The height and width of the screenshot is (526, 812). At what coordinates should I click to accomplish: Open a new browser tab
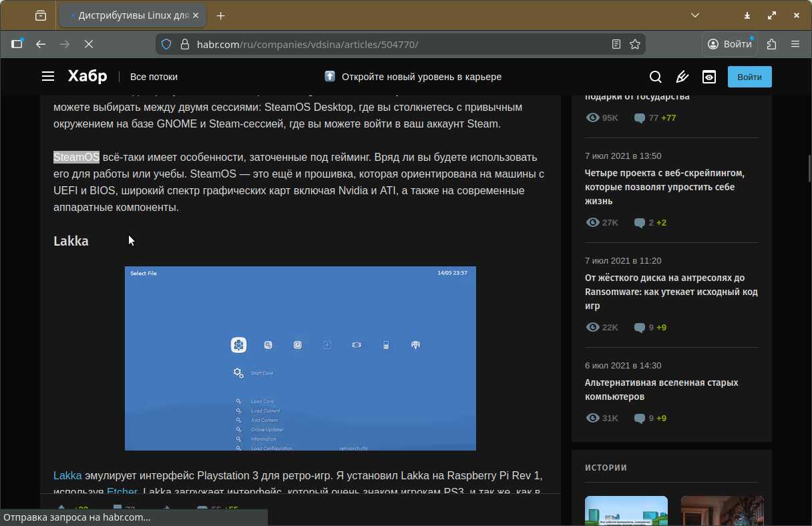click(x=221, y=15)
